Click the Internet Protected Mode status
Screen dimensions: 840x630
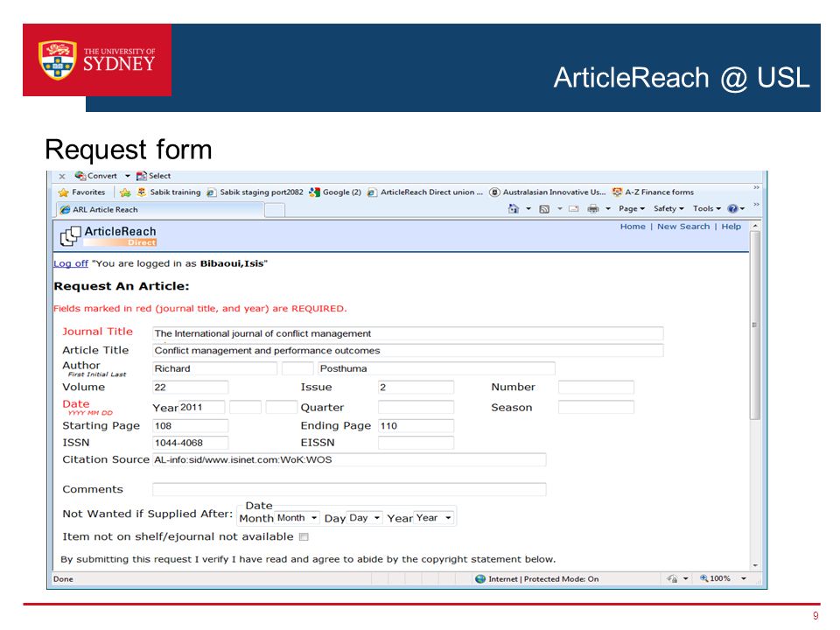point(537,579)
